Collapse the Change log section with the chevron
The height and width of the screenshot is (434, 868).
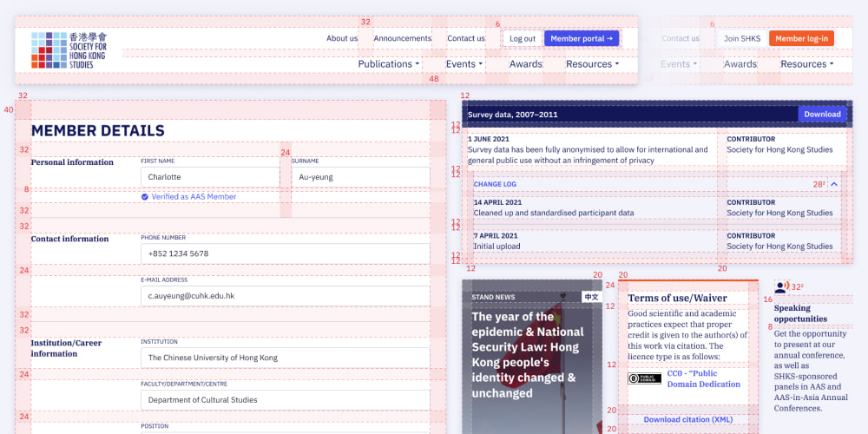(x=834, y=184)
